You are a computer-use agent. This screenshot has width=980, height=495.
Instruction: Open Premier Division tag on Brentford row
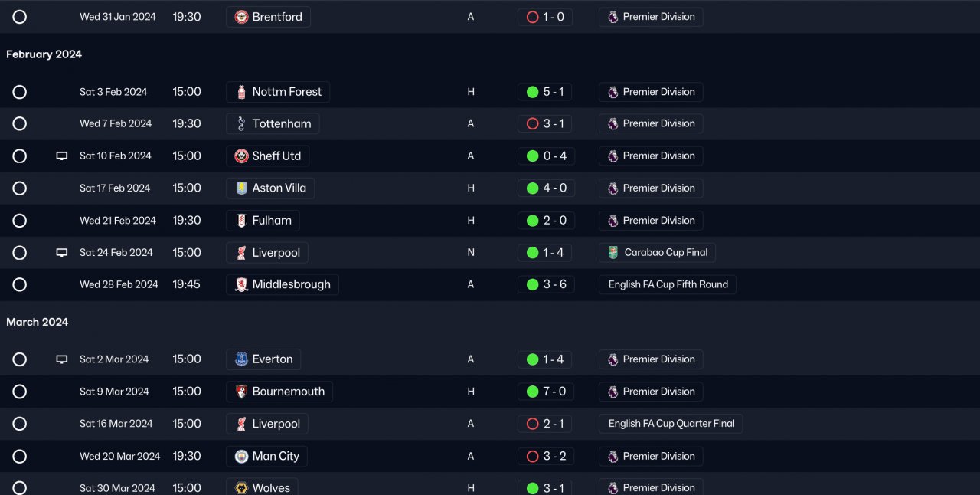coord(651,17)
